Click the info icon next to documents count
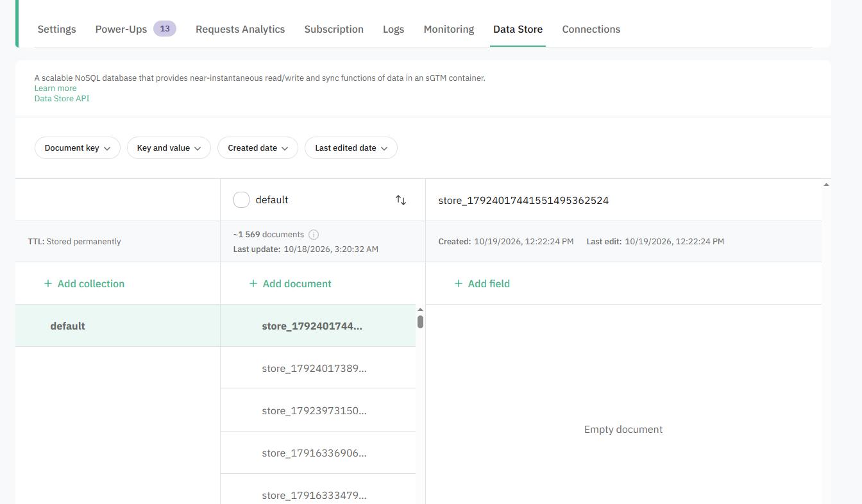 coord(314,235)
